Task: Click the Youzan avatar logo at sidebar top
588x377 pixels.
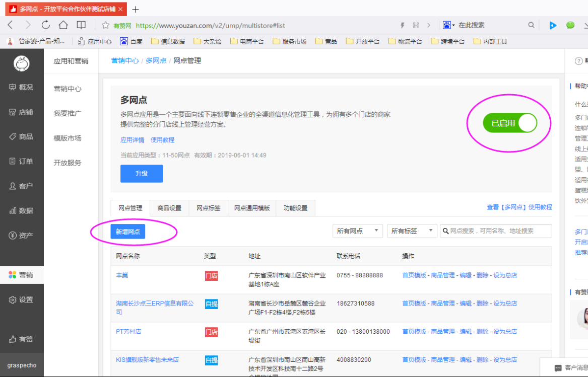Action: click(22, 63)
